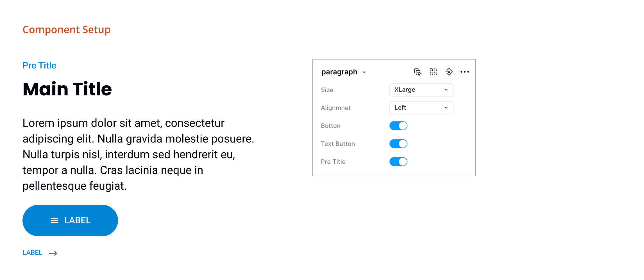
Task: Click the paragraph component name label
Action: pyautogui.click(x=340, y=72)
